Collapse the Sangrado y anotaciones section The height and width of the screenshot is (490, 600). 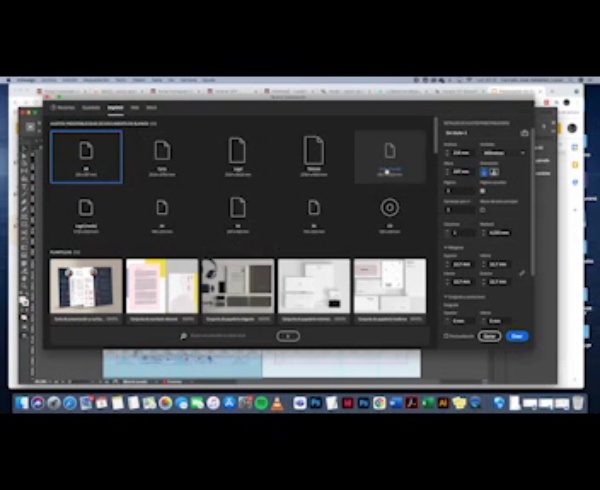(465, 296)
